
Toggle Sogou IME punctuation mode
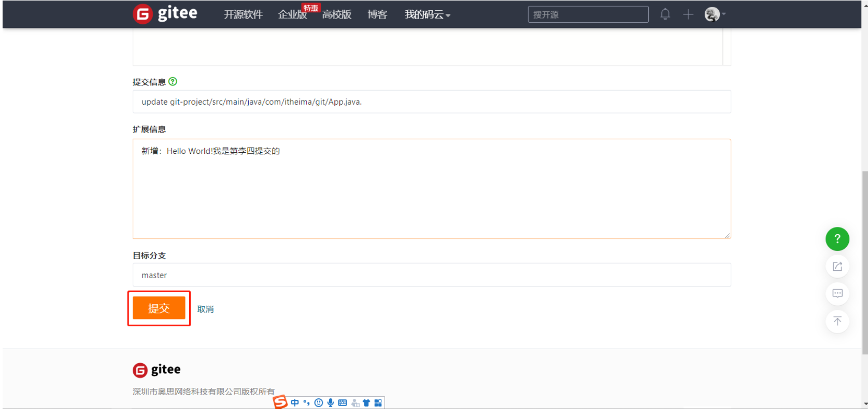[x=307, y=402]
